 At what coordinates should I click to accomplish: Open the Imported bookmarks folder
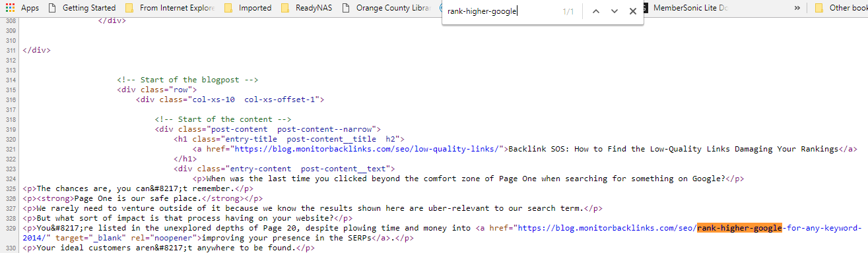[x=248, y=8]
